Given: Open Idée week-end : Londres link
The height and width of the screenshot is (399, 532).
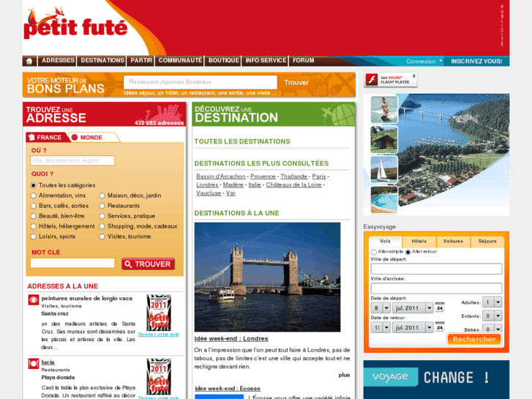Looking at the screenshot, I should 231,338.
